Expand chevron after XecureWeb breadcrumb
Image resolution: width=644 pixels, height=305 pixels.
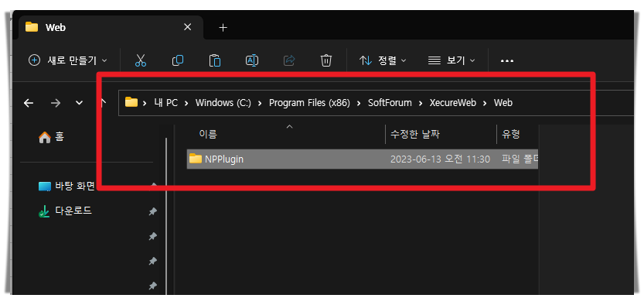(x=485, y=103)
